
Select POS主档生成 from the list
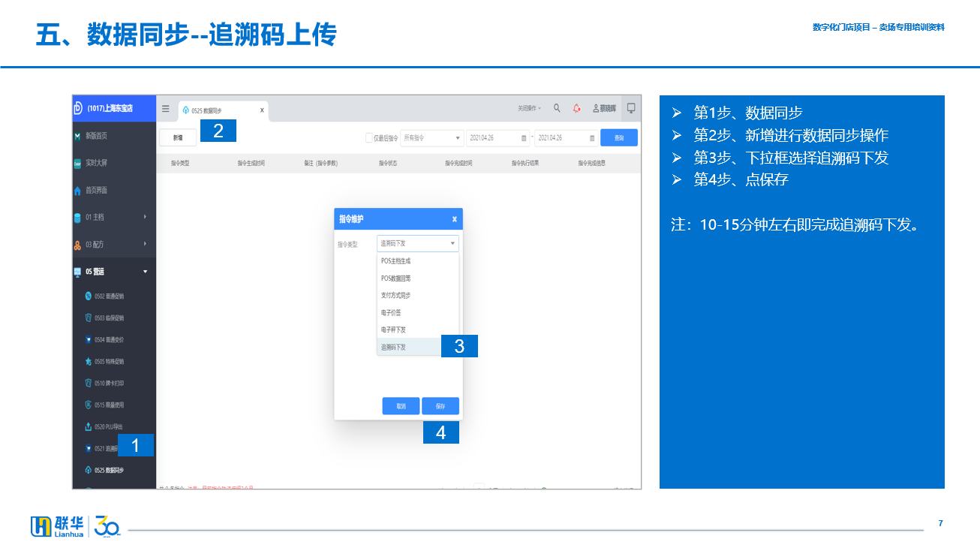coord(418,261)
